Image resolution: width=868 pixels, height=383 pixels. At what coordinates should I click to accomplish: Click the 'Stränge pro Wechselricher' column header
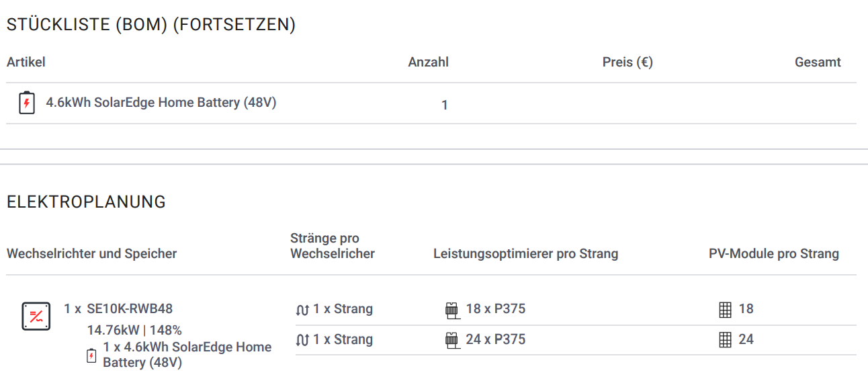333,246
